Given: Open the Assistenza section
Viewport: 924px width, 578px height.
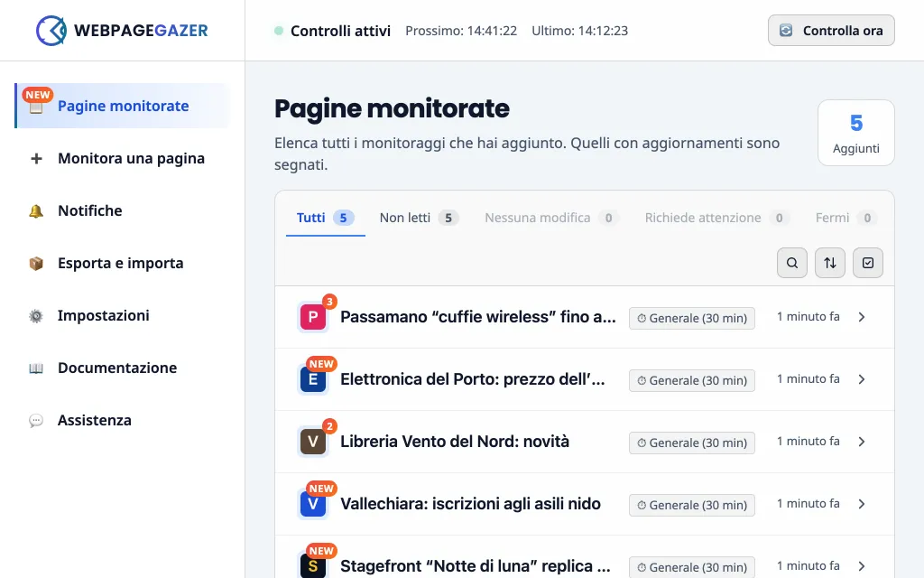Looking at the screenshot, I should point(123,421).
